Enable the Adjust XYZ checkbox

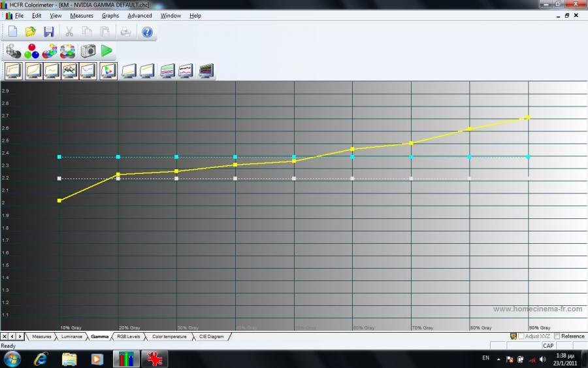pyautogui.click(x=521, y=336)
